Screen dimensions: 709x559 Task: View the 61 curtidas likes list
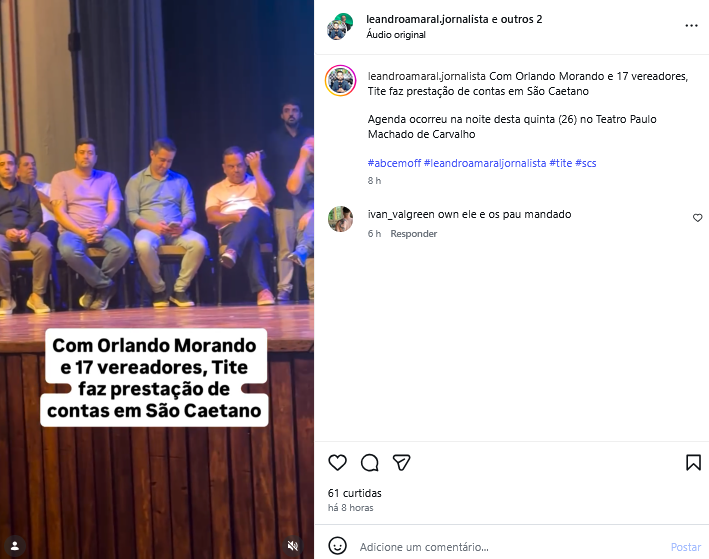pyautogui.click(x=354, y=493)
